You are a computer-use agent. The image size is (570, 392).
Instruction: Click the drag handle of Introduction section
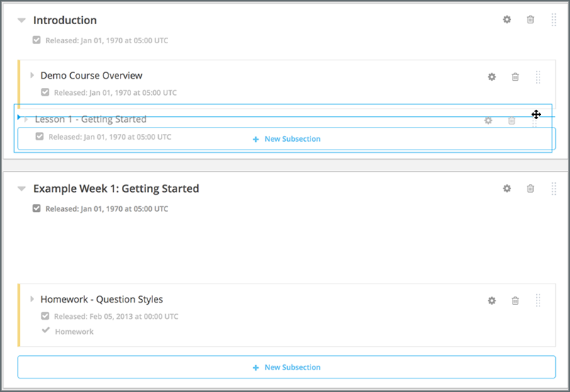point(554,20)
